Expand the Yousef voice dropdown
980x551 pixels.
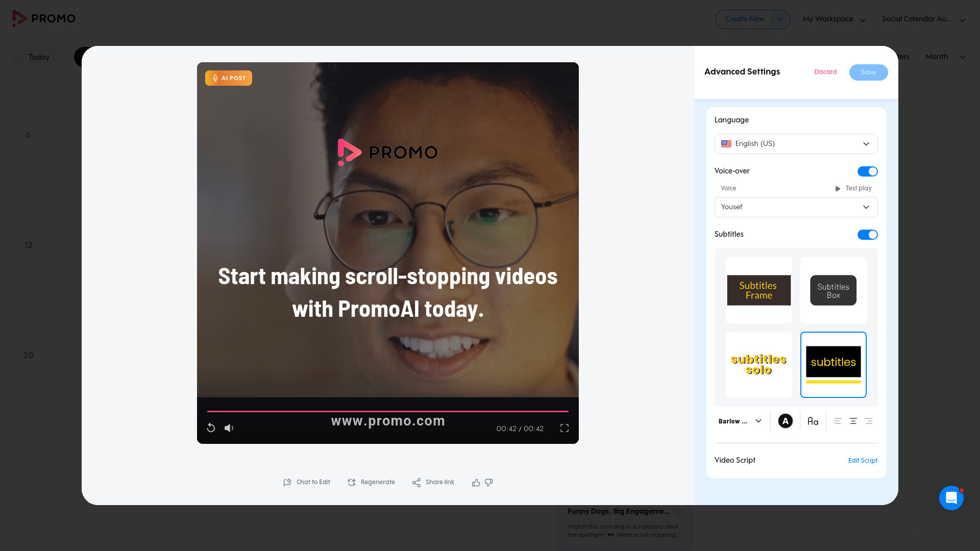(x=796, y=207)
